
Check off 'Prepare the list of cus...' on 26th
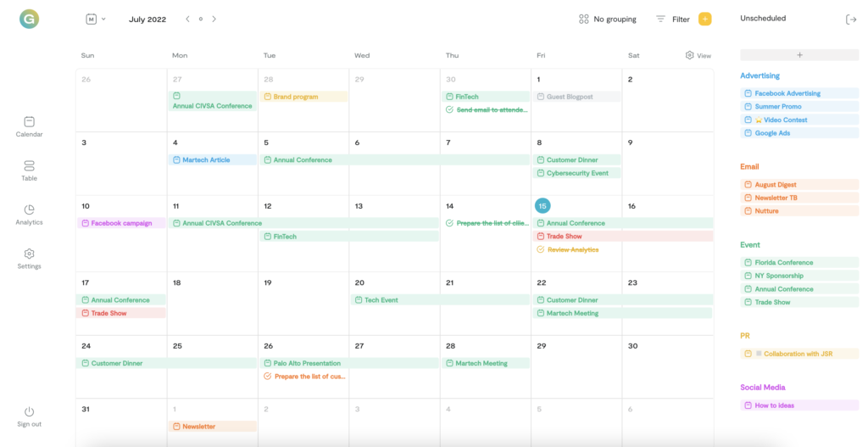[268, 376]
